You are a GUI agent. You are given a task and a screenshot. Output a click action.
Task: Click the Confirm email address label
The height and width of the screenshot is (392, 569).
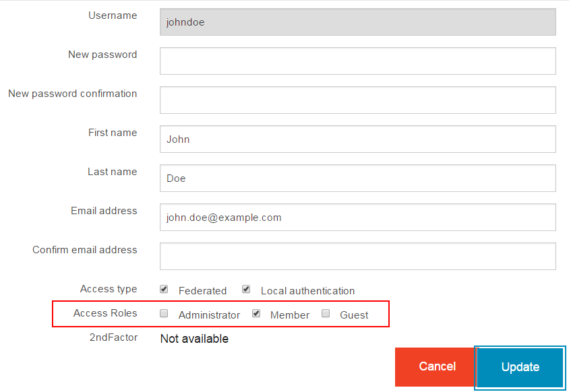click(x=85, y=250)
